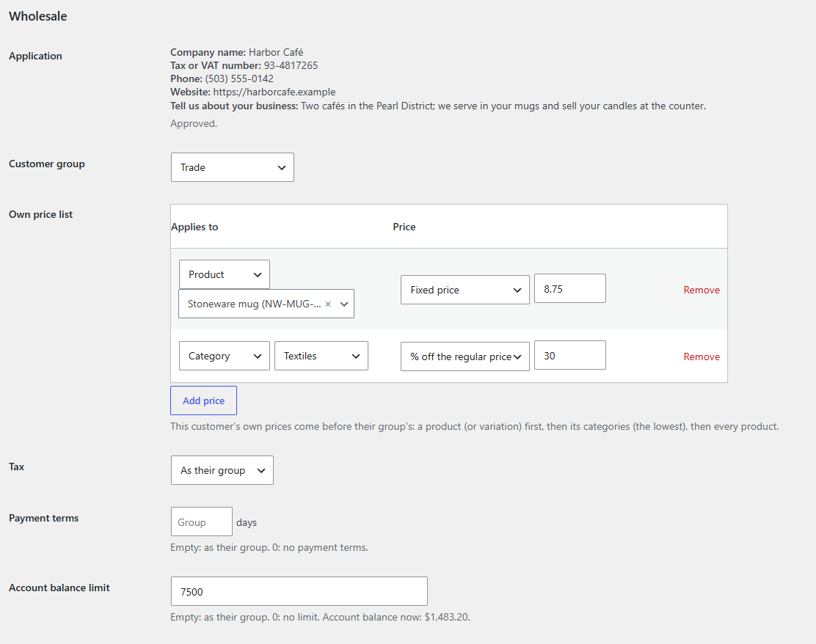Click the phone number (503) 555-0142
Image resolution: width=816 pixels, height=644 pixels.
[239, 78]
